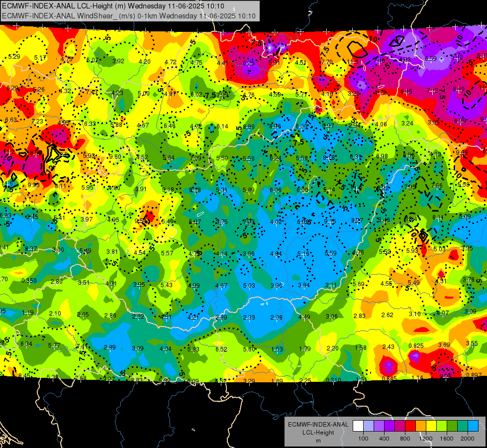Click the wind shear value 8.27
487x448 pixels.
[357, 221]
